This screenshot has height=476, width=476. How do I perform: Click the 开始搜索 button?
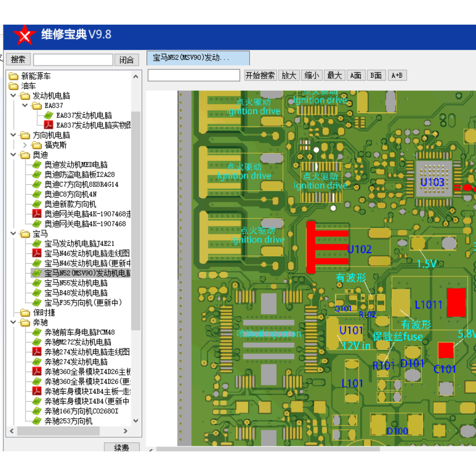pos(260,75)
